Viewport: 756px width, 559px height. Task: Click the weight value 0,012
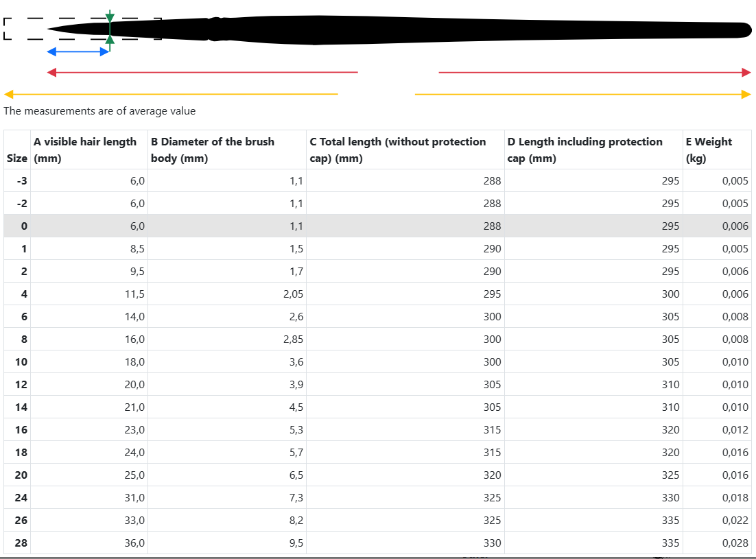point(735,430)
